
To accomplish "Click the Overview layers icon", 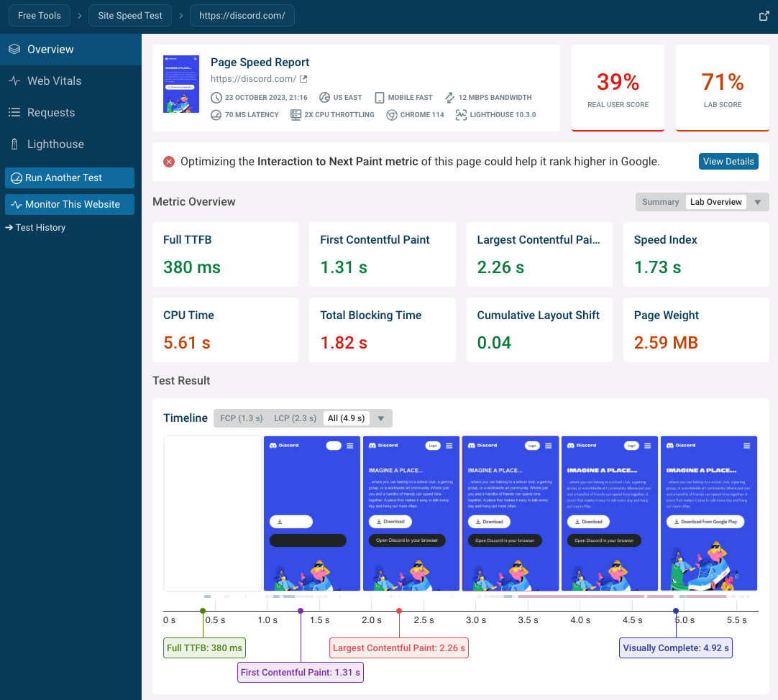I will [x=14, y=49].
